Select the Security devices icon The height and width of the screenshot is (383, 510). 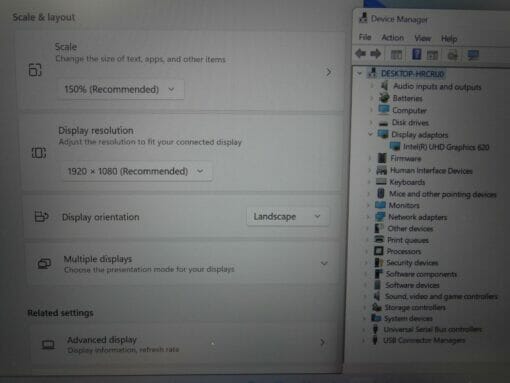(x=379, y=262)
